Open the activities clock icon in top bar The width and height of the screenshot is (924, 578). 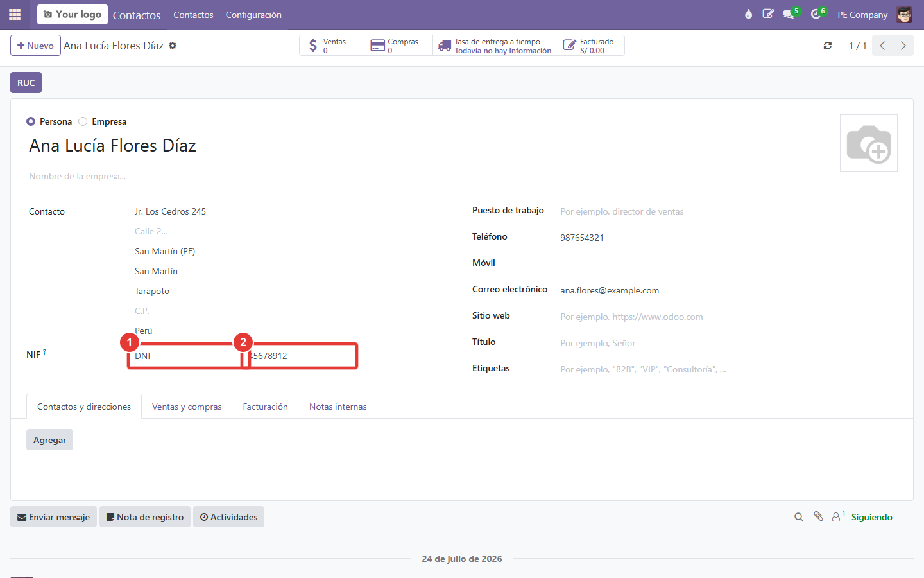pyautogui.click(x=816, y=14)
